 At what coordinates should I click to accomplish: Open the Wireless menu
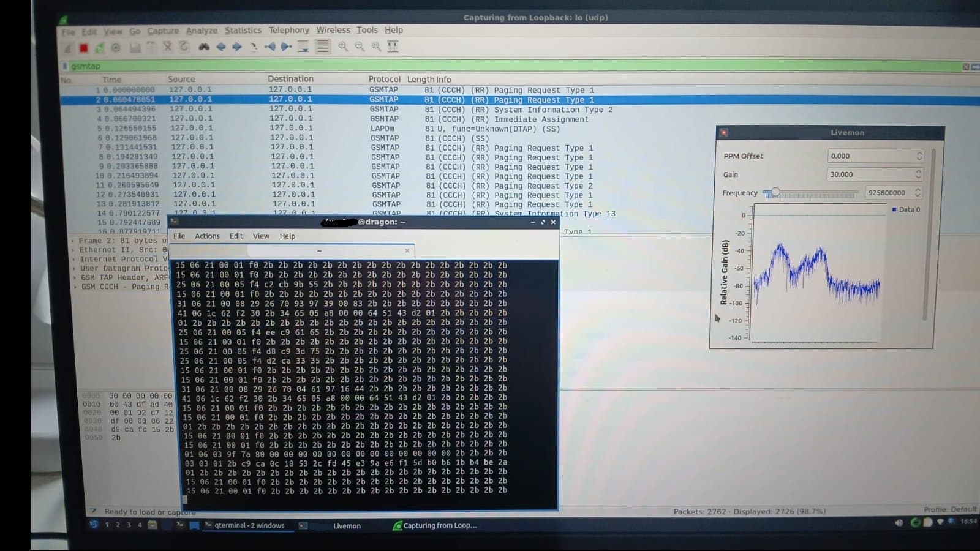pyautogui.click(x=333, y=30)
